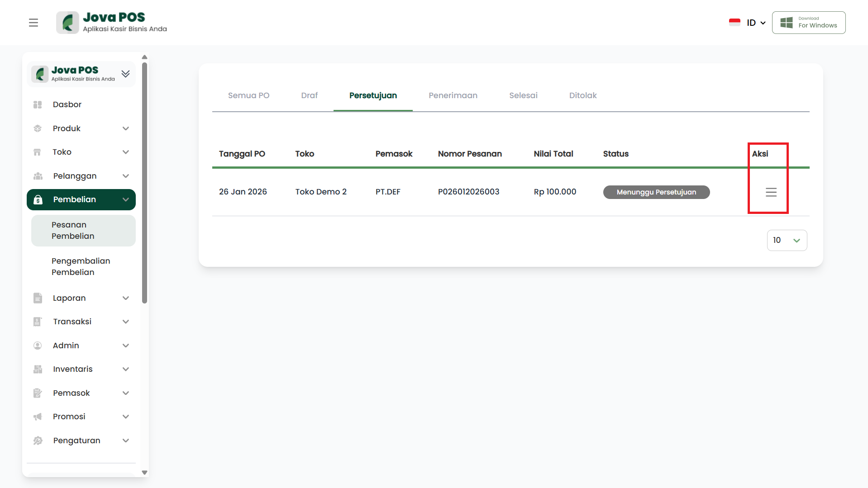
Task: Click the hamburger menu icon in header
Action: (33, 23)
